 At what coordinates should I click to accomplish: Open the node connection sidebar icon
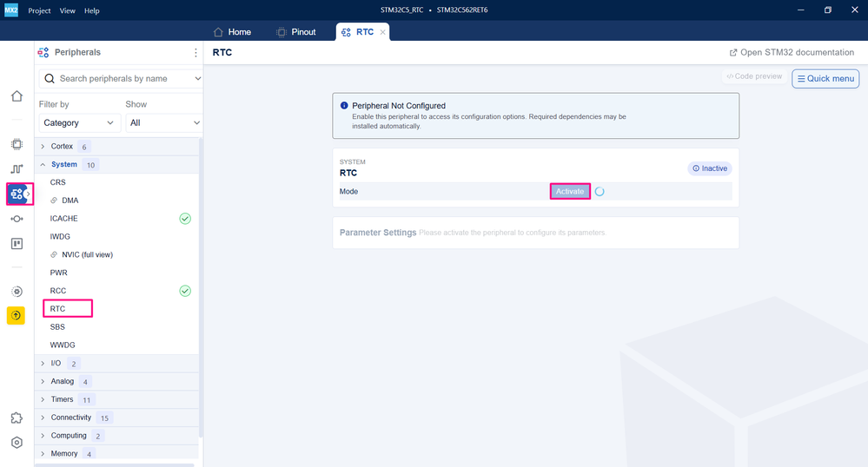tap(17, 219)
